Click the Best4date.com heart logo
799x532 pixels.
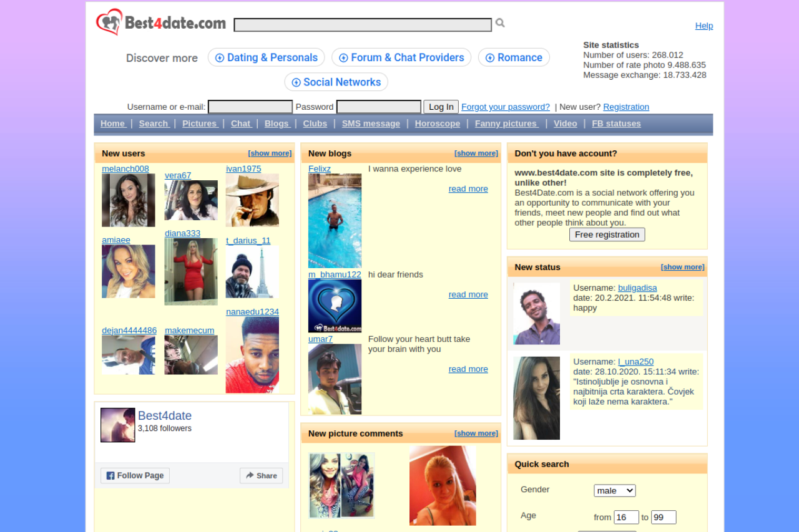pos(161,22)
